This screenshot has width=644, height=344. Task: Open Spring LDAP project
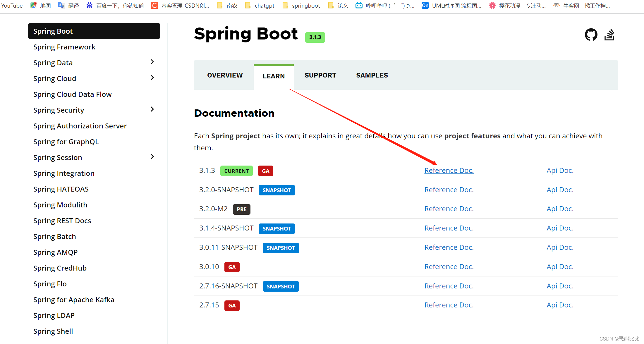(x=54, y=316)
